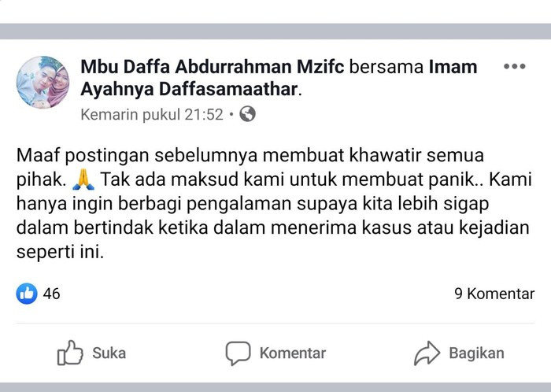Click the Kemarin pukul 21:52 timestamp
This screenshot has height=392, width=551.
tap(152, 114)
